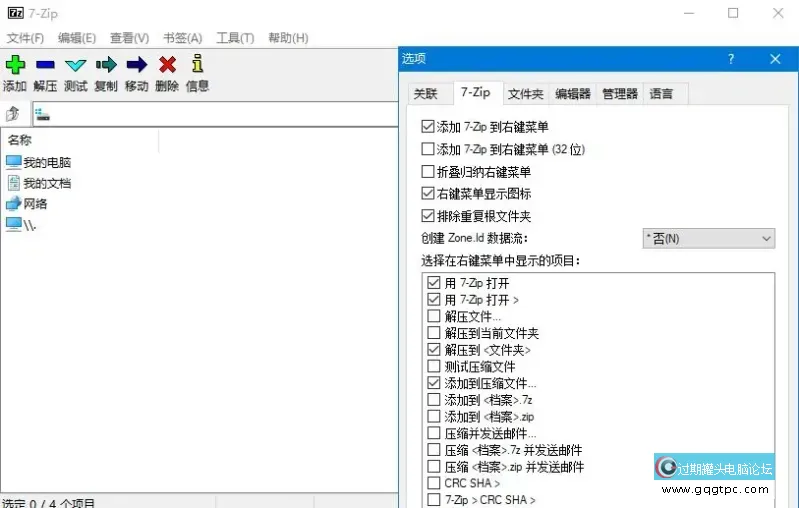Uncheck 用 7-Zip 打开 item without arrow

(434, 283)
